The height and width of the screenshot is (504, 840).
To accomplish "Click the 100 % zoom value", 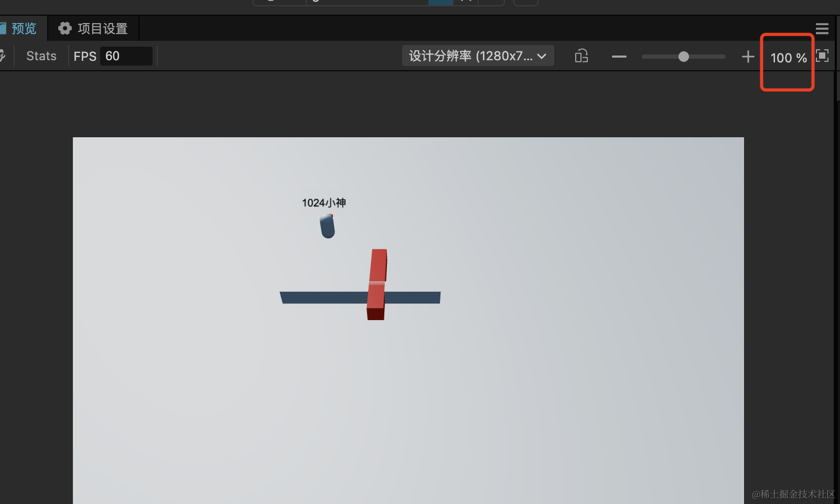I will pos(788,58).
